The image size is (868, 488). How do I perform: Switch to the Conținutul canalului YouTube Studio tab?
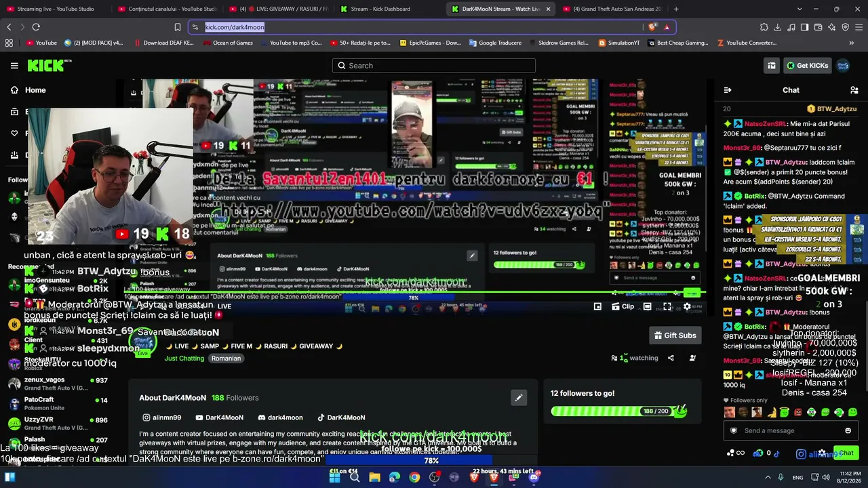click(x=167, y=9)
